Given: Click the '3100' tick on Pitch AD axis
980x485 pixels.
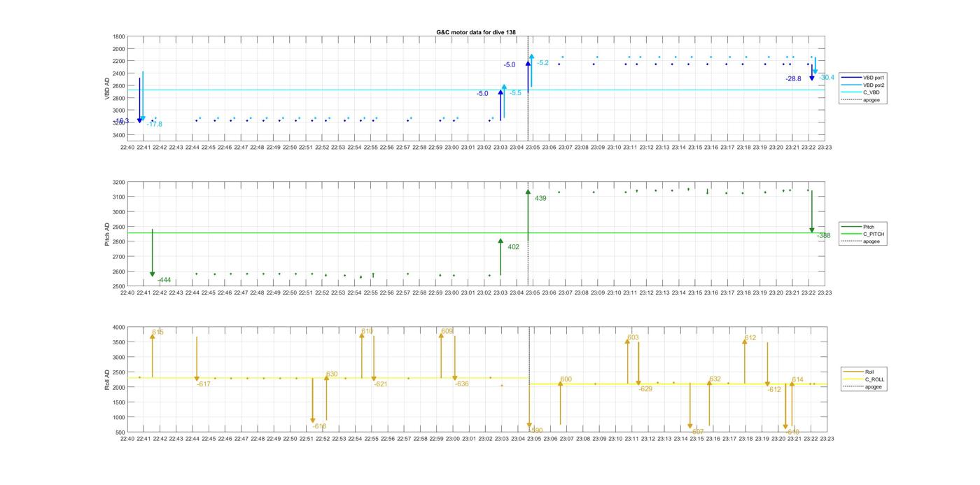Looking at the screenshot, I should pos(119,197).
